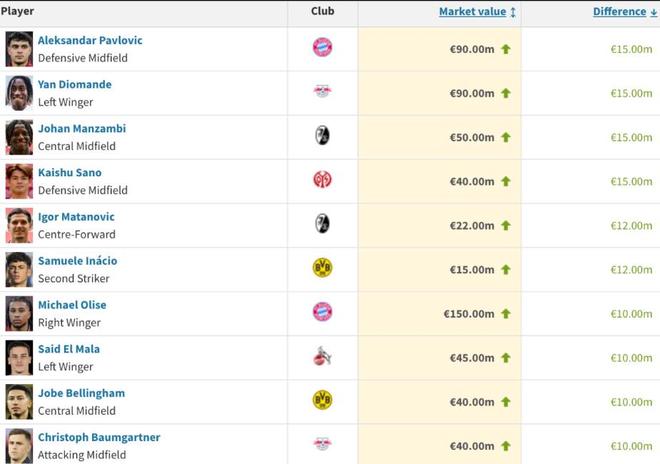The image size is (660, 464).
Task: Click Borussia Dortmund crest in Samuele Inácio row
Action: coord(322,268)
